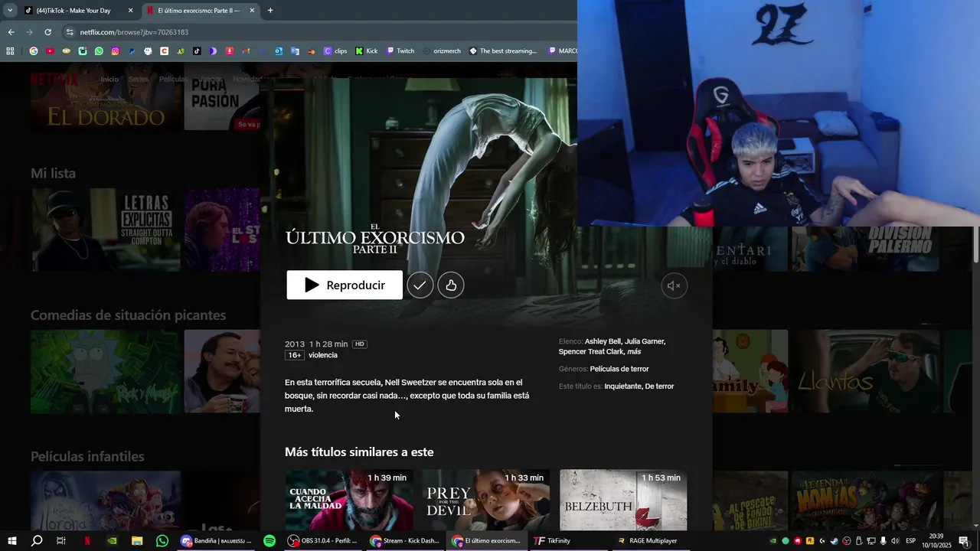Open Belzebuth similar title card

tap(623, 500)
